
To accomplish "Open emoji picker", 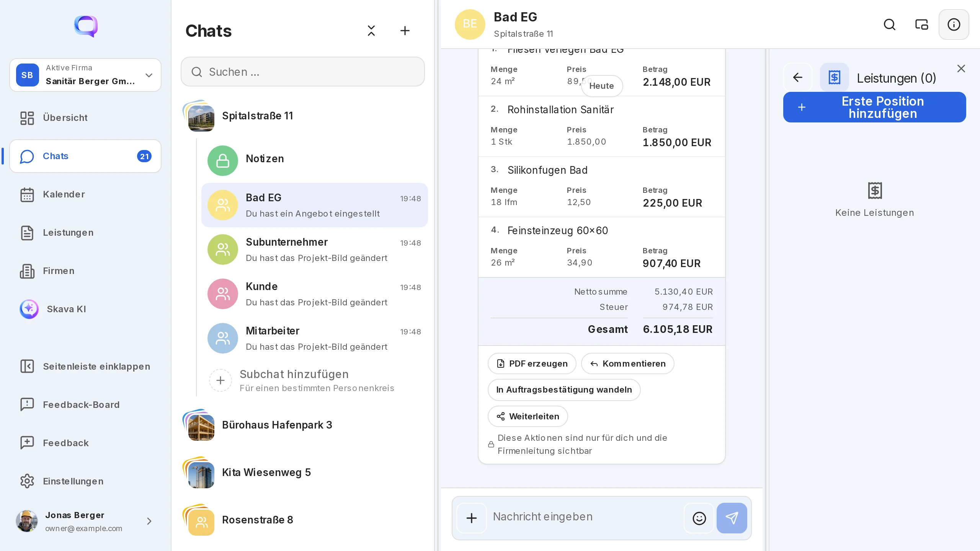I will (699, 518).
